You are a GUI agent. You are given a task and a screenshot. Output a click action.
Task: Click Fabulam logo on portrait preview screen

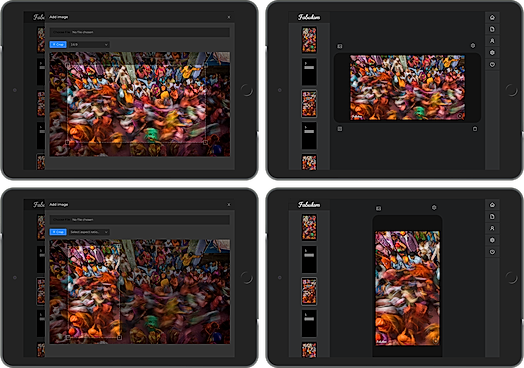click(x=309, y=205)
